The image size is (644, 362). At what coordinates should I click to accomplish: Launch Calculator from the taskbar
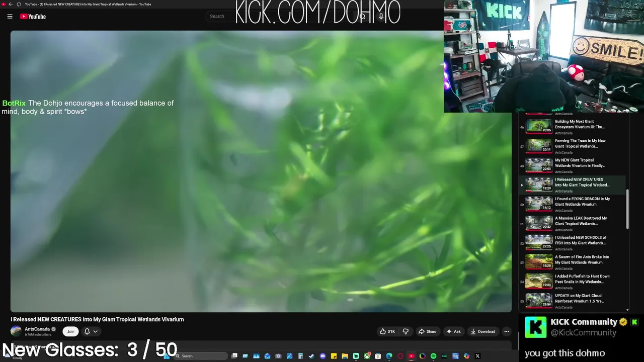point(300,356)
